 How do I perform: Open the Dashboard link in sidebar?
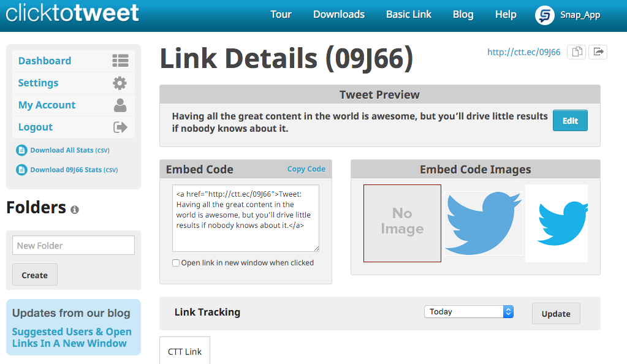point(45,61)
